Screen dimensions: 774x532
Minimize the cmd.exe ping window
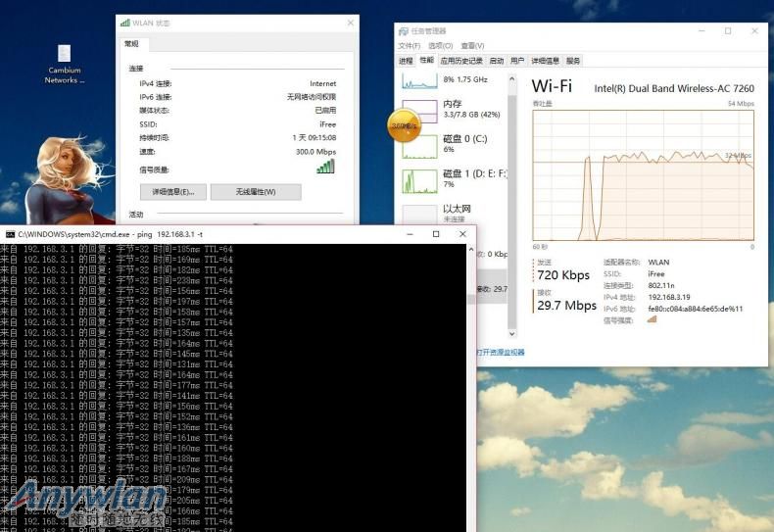[410, 234]
